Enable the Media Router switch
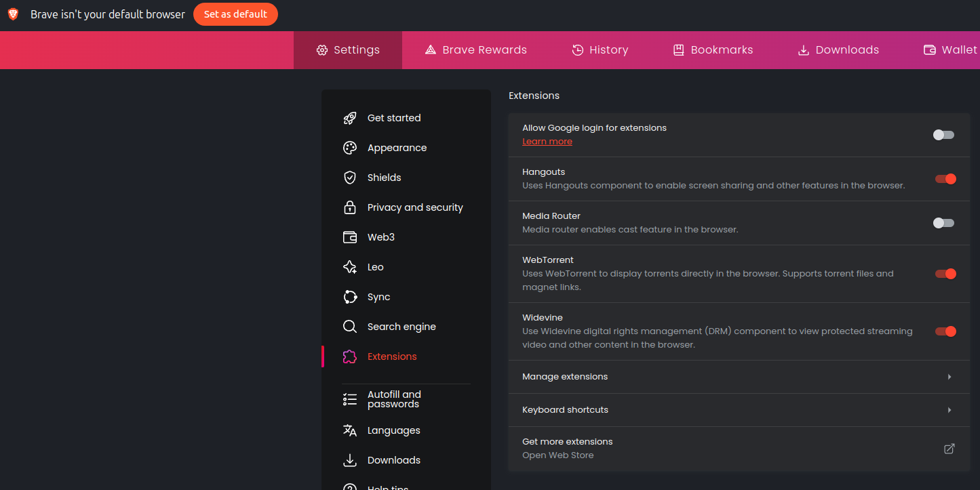This screenshot has height=490, width=980. [x=943, y=223]
